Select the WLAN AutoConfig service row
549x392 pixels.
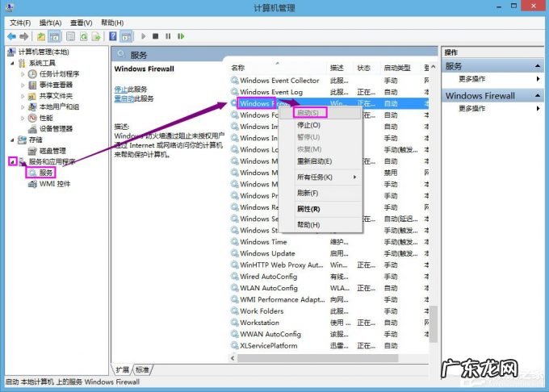click(329, 288)
